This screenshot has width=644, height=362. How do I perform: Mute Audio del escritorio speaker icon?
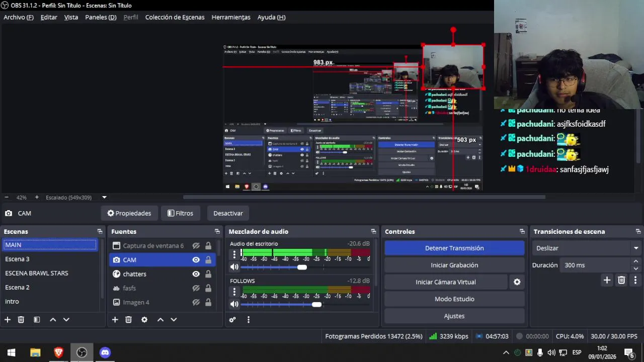(234, 267)
